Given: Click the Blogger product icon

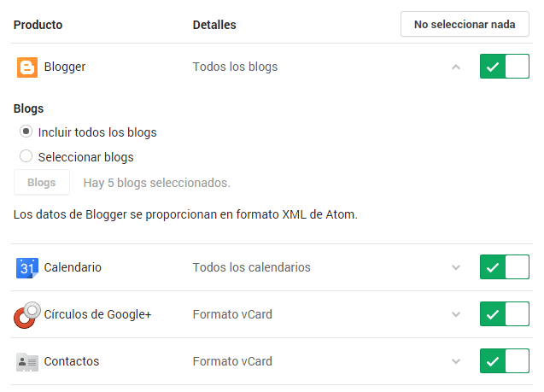Looking at the screenshot, I should coord(27,67).
